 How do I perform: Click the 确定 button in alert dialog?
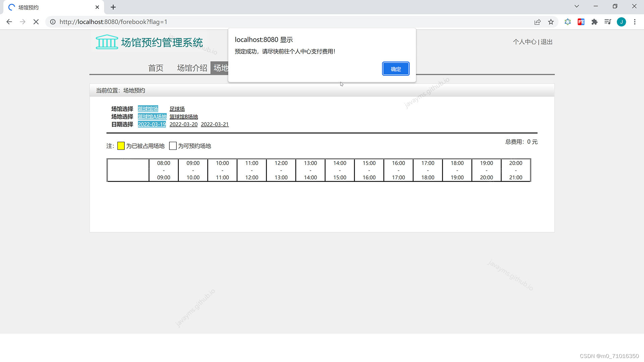coord(396,69)
